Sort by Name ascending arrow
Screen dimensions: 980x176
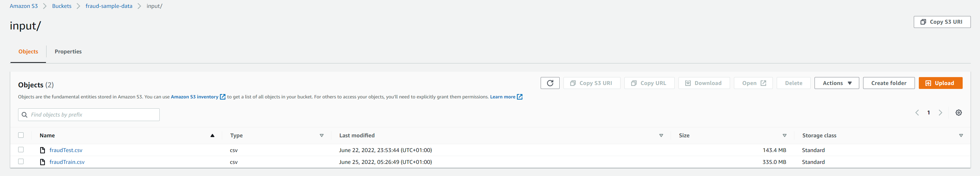coord(212,136)
